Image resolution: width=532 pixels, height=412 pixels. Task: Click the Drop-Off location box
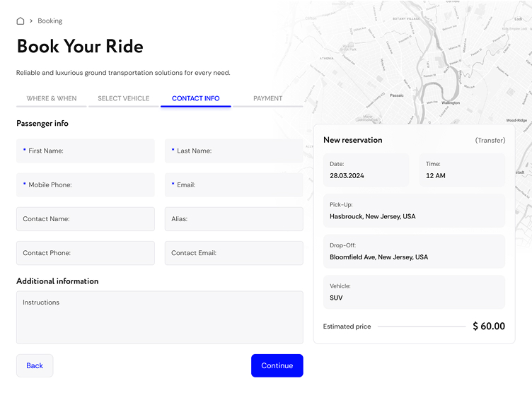(414, 252)
